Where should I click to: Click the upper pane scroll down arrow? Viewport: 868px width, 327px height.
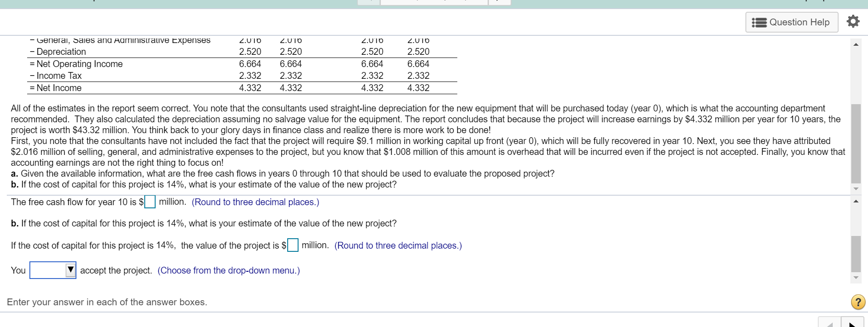856,189
